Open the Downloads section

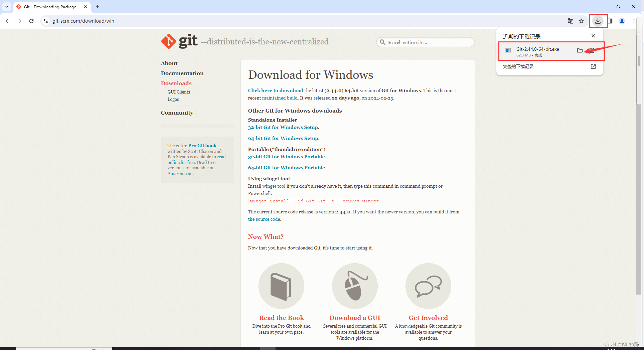tap(176, 83)
